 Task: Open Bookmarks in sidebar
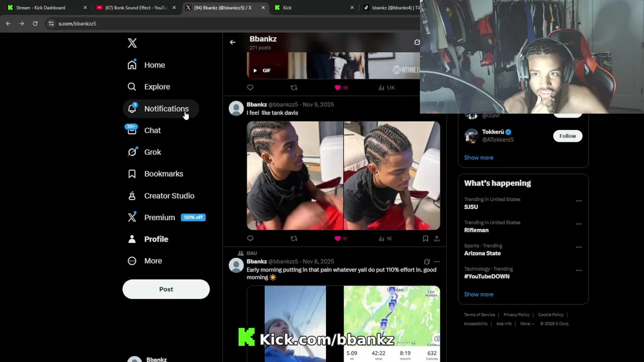(x=155, y=173)
